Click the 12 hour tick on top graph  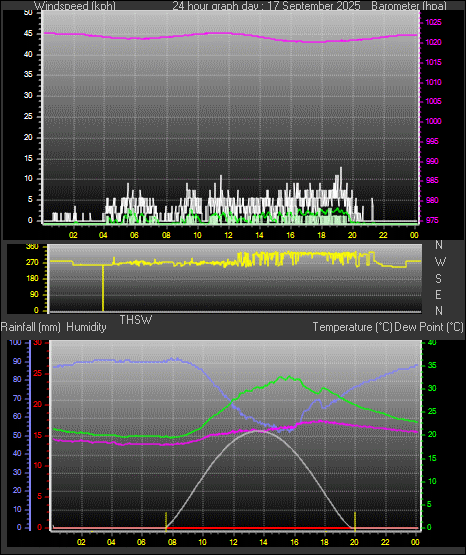229,235
